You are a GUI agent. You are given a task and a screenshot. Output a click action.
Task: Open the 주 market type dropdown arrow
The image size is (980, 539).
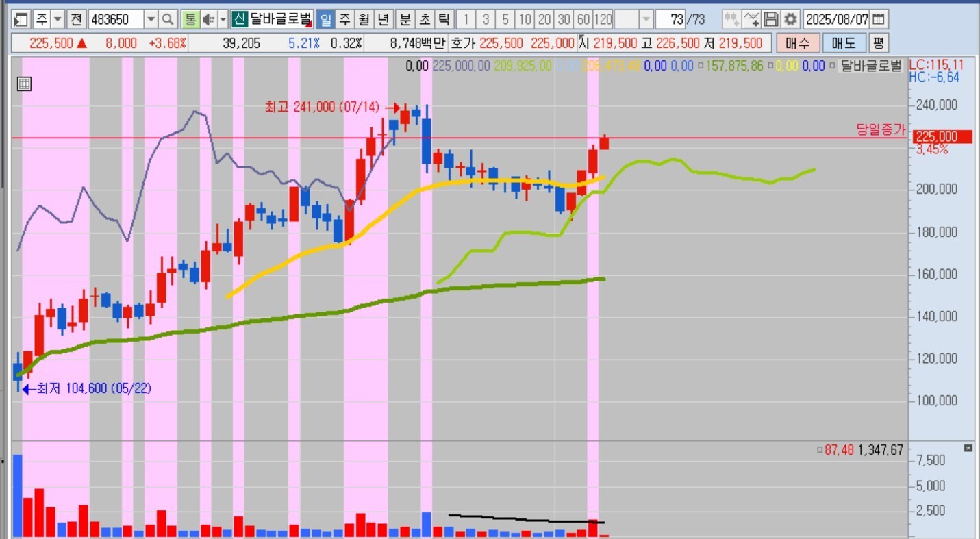pos(58,18)
